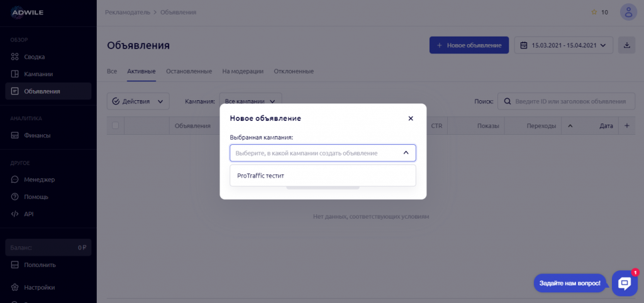Collapse the campaign selection dropdown
644x303 pixels.
(406, 152)
